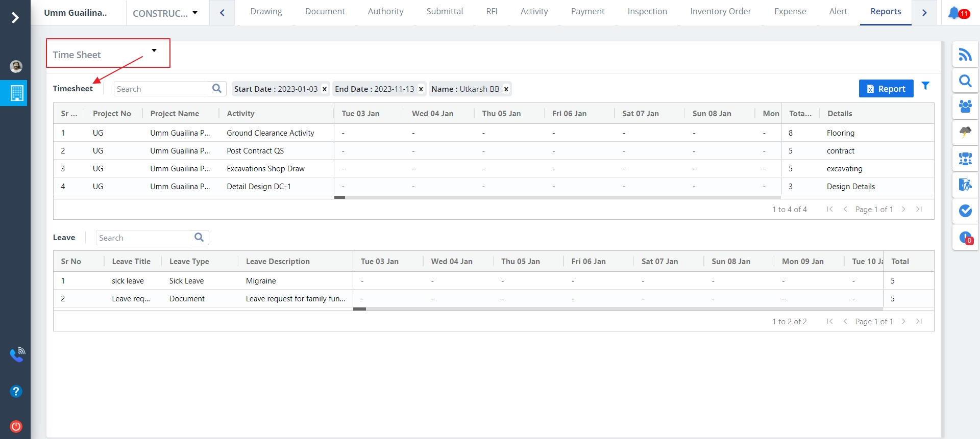Open the building projects icon in sidebar
980x439 pixels.
click(16, 93)
